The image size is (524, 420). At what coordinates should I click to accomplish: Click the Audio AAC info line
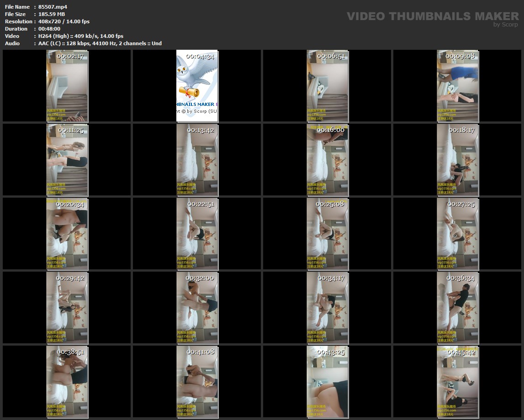coord(100,43)
